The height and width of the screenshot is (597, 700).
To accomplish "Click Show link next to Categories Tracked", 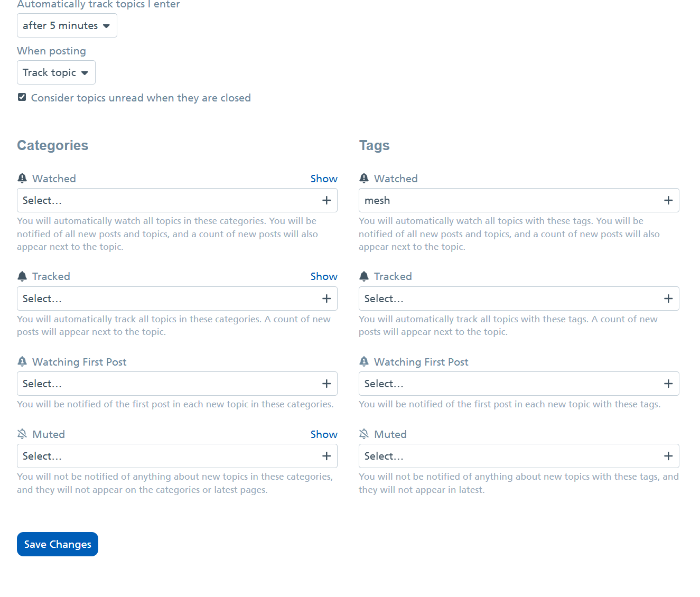I will click(x=324, y=276).
